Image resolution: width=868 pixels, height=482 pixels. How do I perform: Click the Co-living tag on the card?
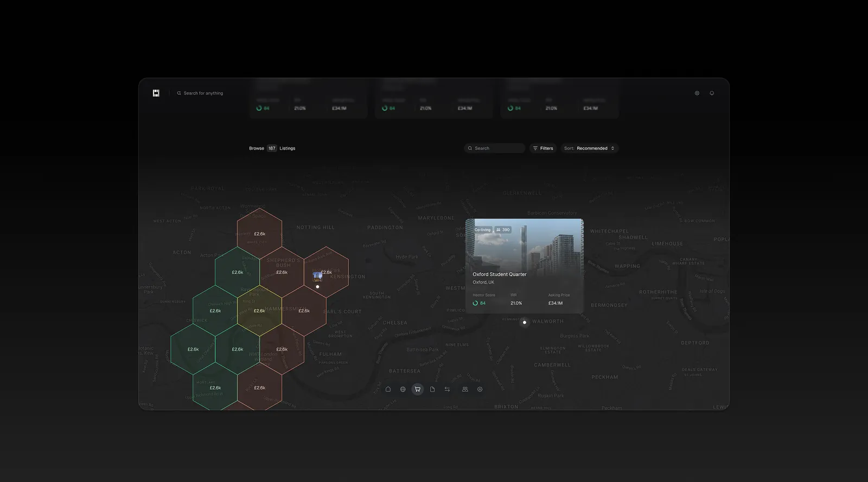coord(482,230)
